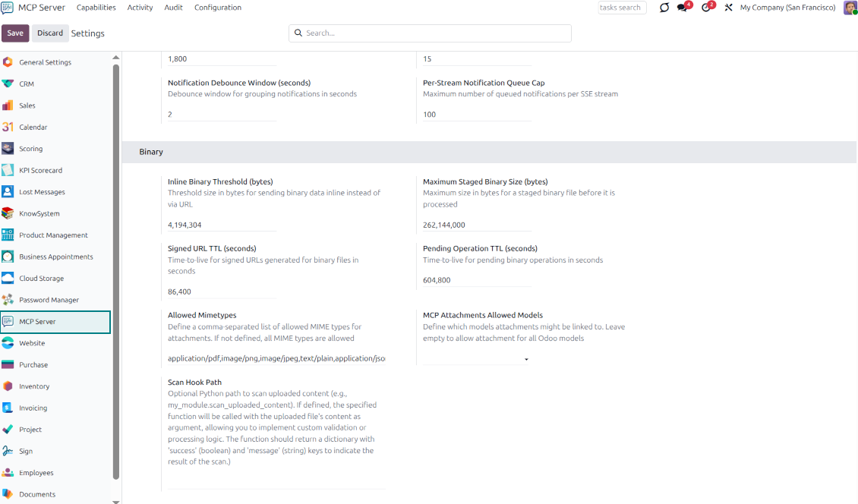858x504 pixels.
Task: Click the debug tools icon in the header
Action: tap(727, 8)
